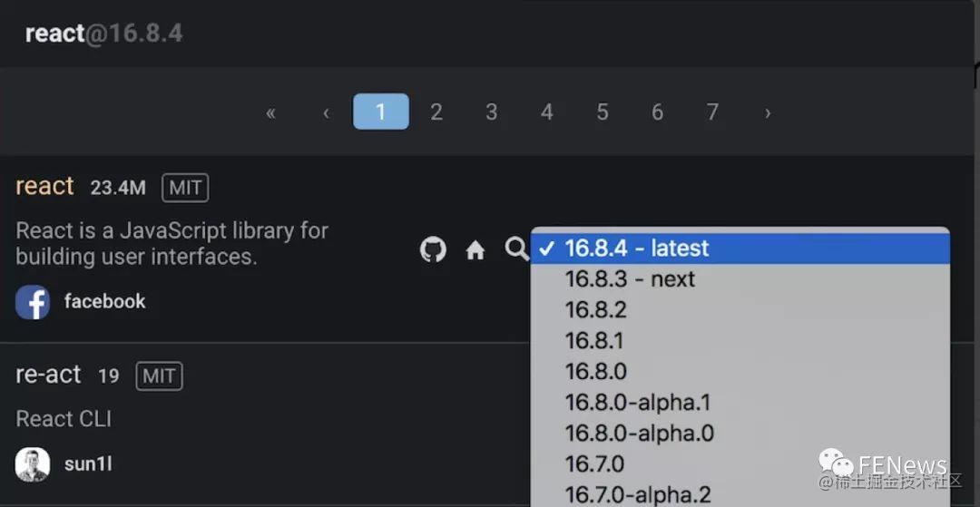Select version 16.8.4 - latest option
This screenshot has width=980, height=507.
pyautogui.click(x=740, y=249)
